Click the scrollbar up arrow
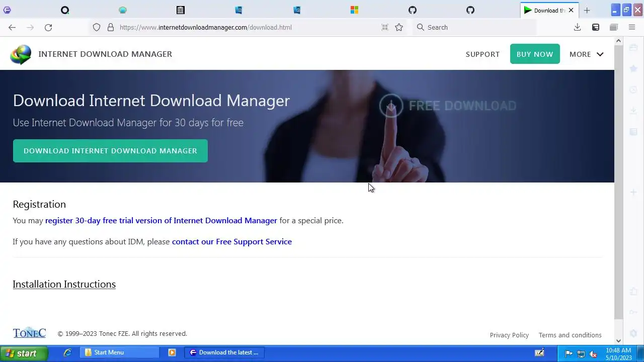The image size is (644, 362). 619,40
